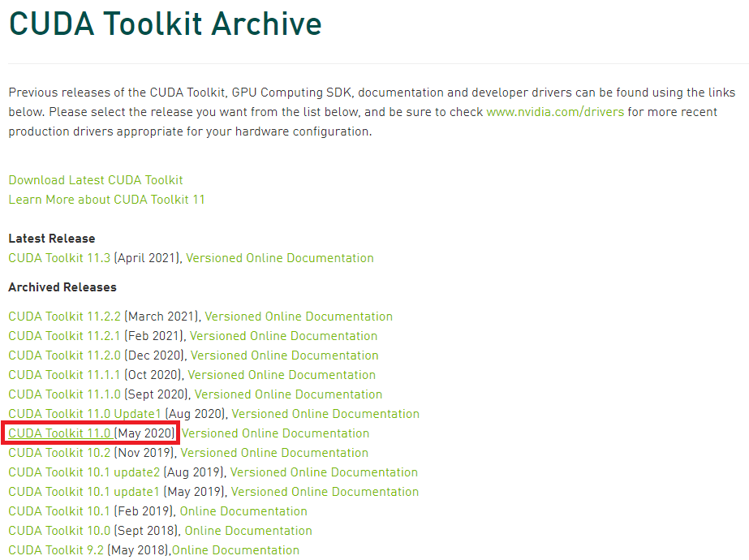Click the CUDA Toolkit Archive page heading
749x560 pixels.
166,24
